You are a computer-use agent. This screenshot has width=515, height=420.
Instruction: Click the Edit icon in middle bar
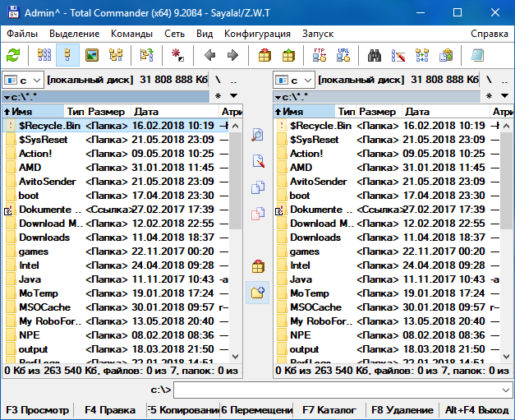click(257, 161)
